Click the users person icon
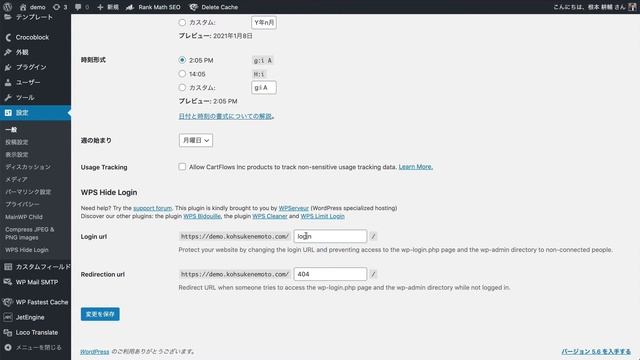The image size is (640, 360). pyautogui.click(x=8, y=82)
